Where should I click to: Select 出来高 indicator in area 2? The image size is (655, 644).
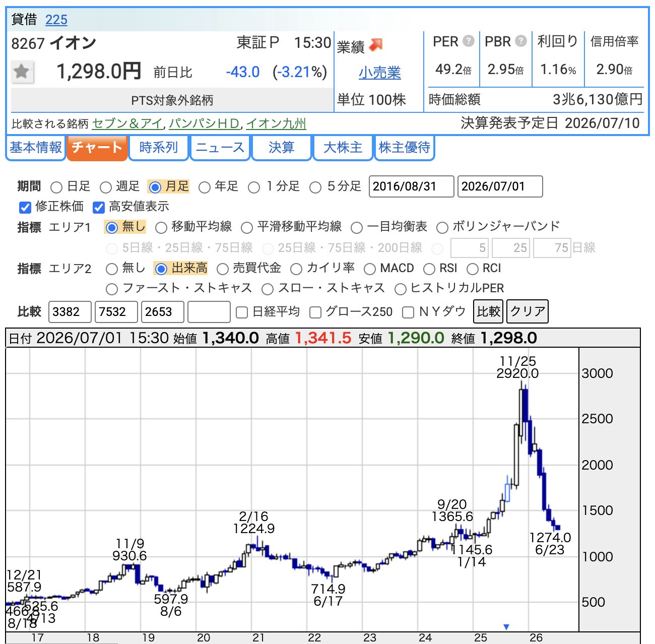[161, 269]
